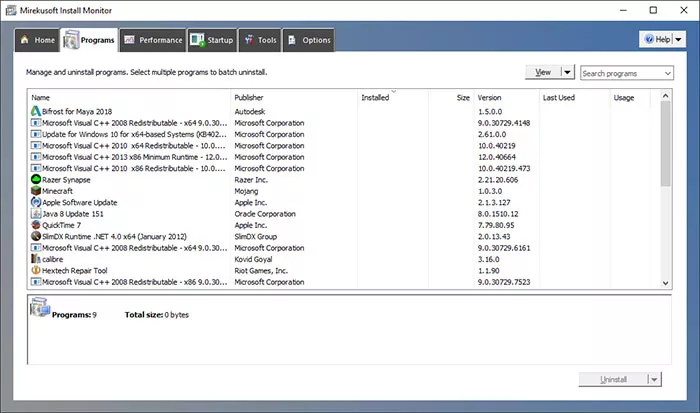Click the SlimDX Runtime icon

(x=36, y=236)
